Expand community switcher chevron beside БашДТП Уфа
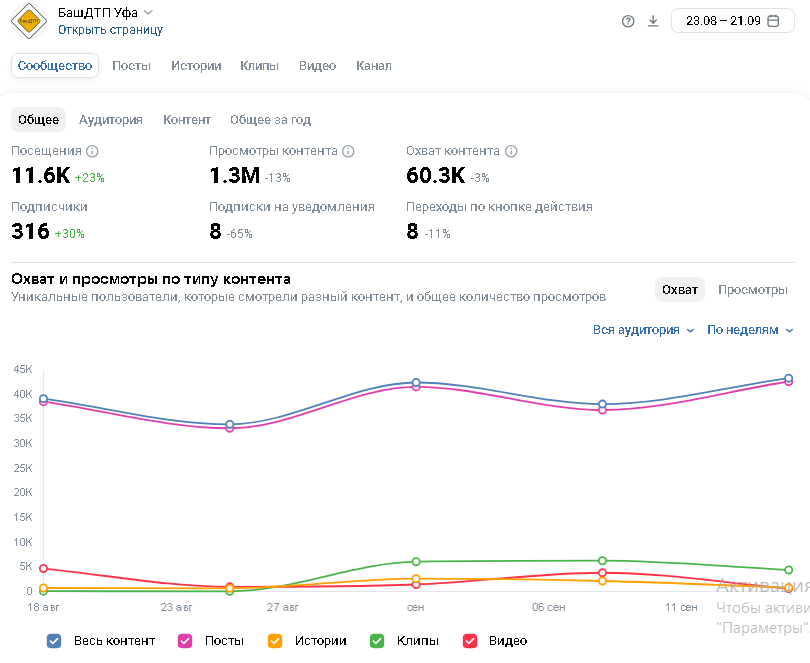This screenshot has width=810, height=663. [148, 12]
